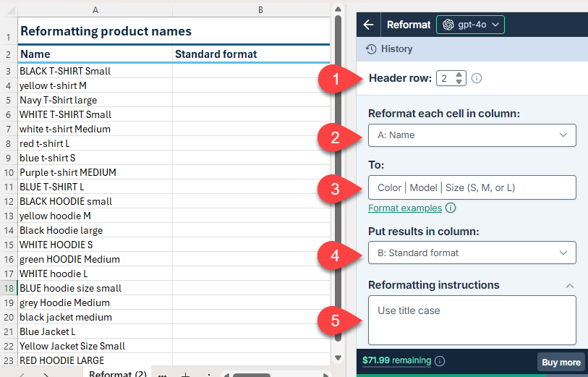588x377 pixels.
Task: Open the History section
Action: click(389, 49)
